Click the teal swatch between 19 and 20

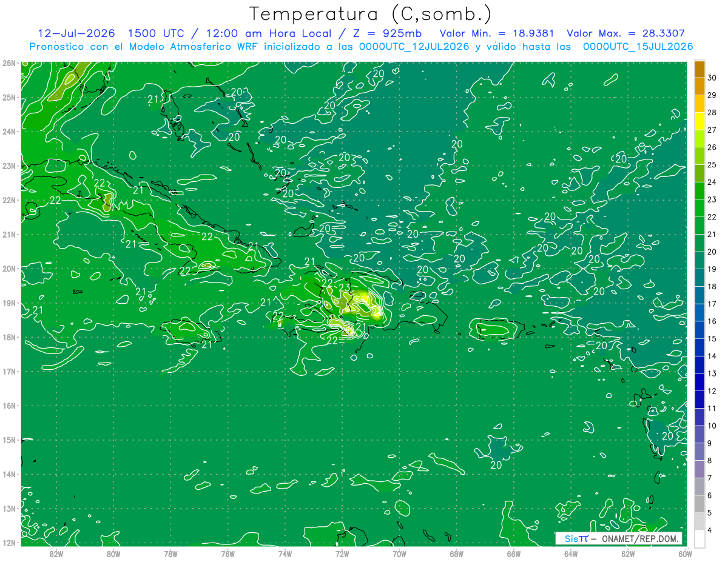click(699, 261)
